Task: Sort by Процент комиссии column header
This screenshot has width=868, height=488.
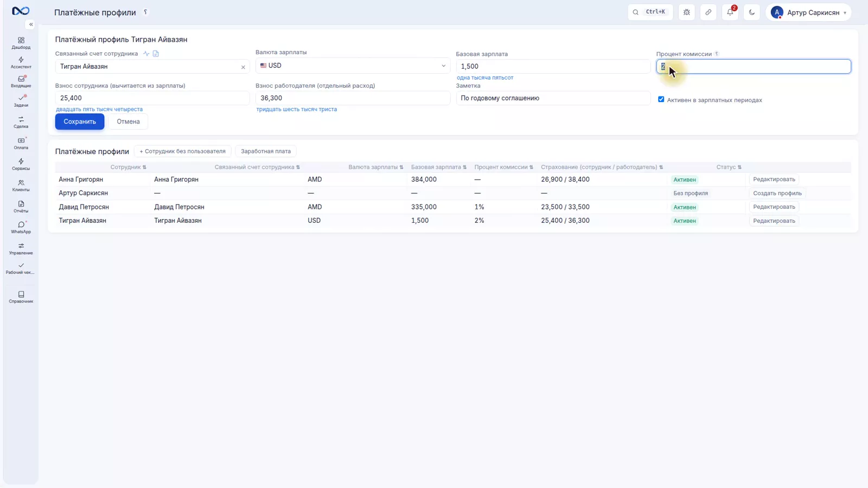Action: (x=504, y=167)
